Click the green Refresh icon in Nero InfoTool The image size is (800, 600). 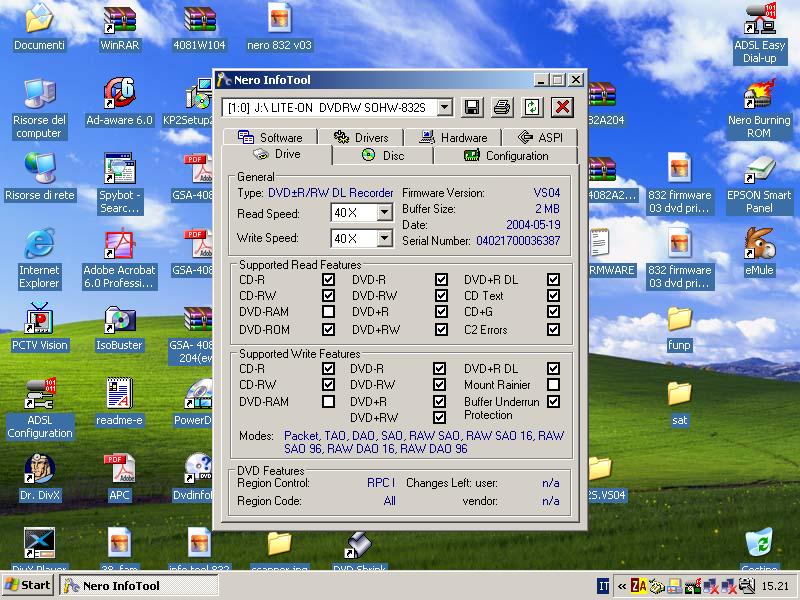pyautogui.click(x=532, y=107)
